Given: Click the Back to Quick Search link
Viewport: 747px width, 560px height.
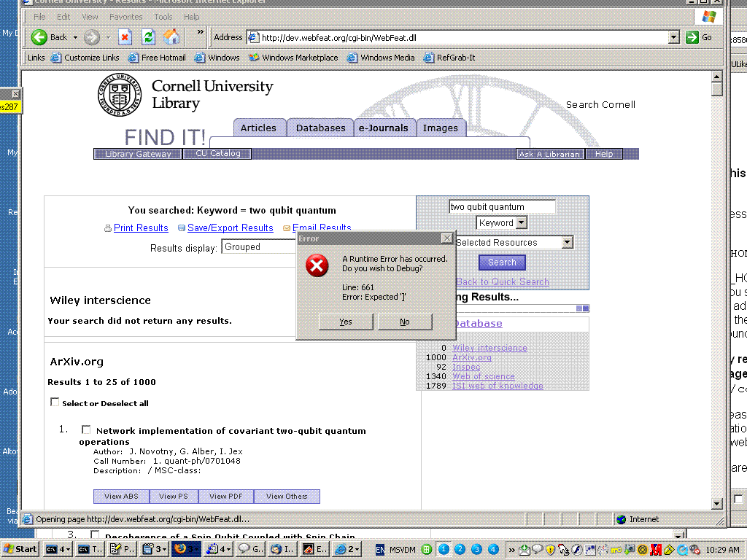Looking at the screenshot, I should [x=503, y=281].
